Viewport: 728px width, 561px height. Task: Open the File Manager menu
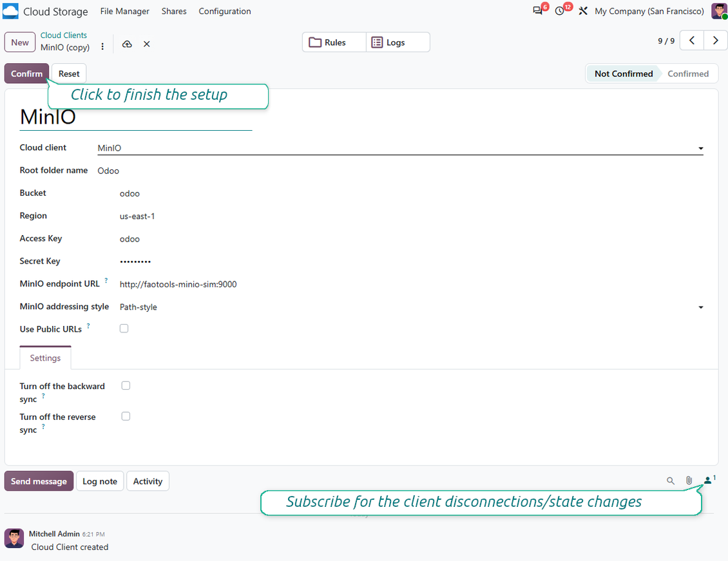(x=125, y=11)
